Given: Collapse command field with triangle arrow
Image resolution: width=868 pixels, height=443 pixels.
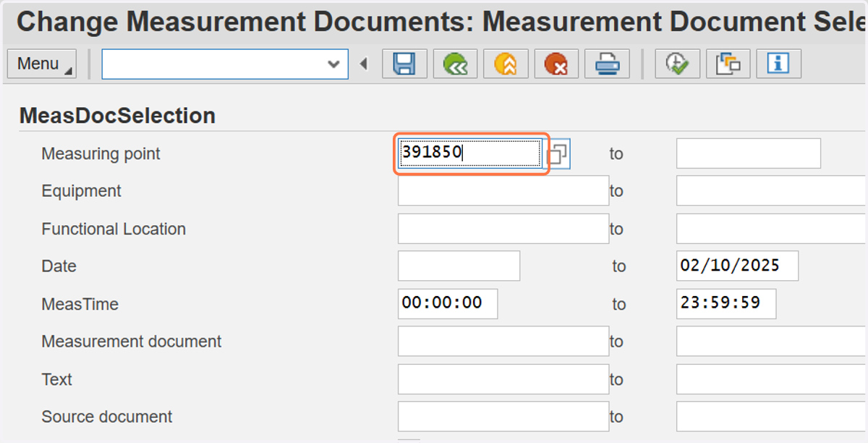Looking at the screenshot, I should click(x=364, y=64).
